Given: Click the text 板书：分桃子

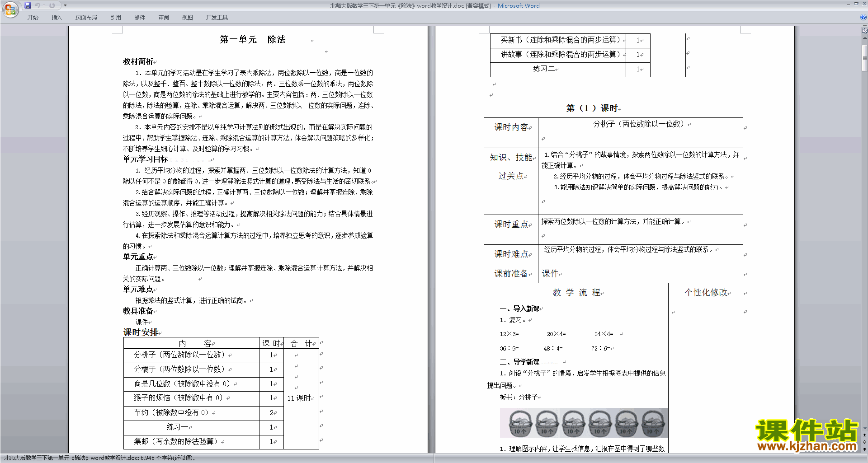Looking at the screenshot, I should 519,398.
